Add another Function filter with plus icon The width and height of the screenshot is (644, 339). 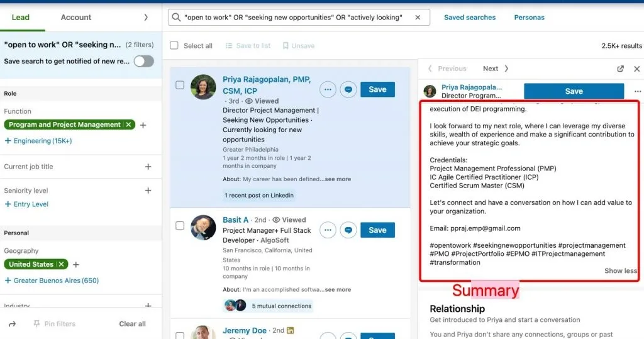click(x=143, y=125)
